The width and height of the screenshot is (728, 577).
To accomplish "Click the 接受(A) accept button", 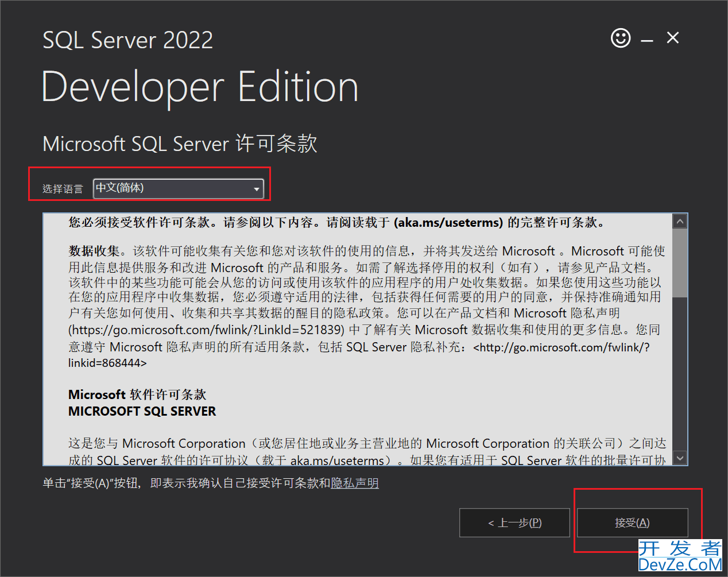I will (x=632, y=522).
